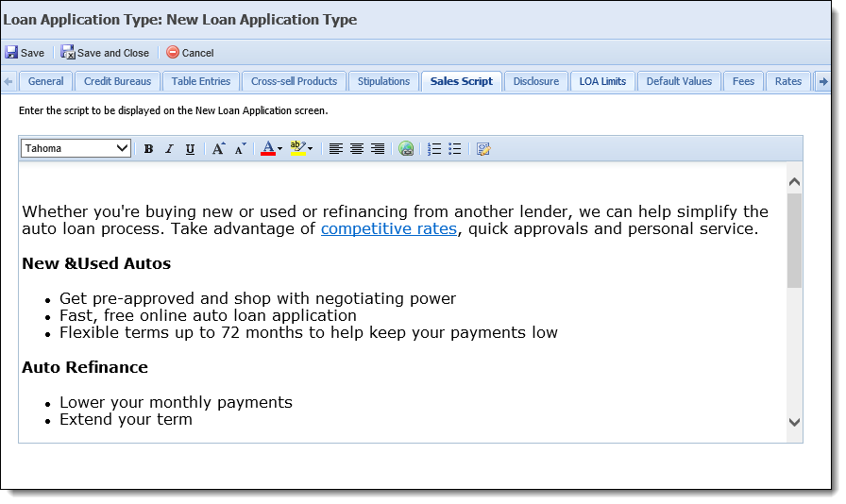Open the Tahoma font dropdown
Image resolution: width=846 pixels, height=504 pixels.
tap(76, 148)
